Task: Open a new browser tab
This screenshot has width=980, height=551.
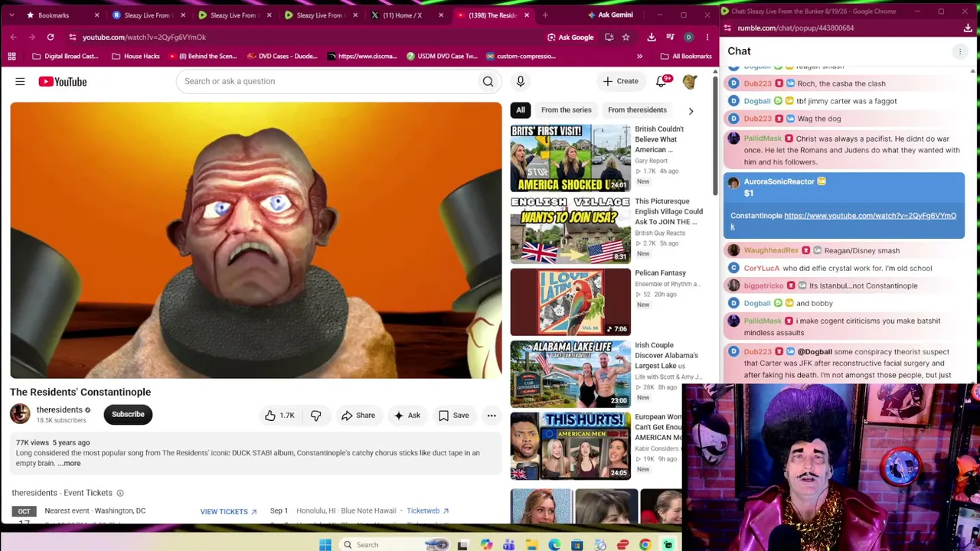Action: coord(545,15)
